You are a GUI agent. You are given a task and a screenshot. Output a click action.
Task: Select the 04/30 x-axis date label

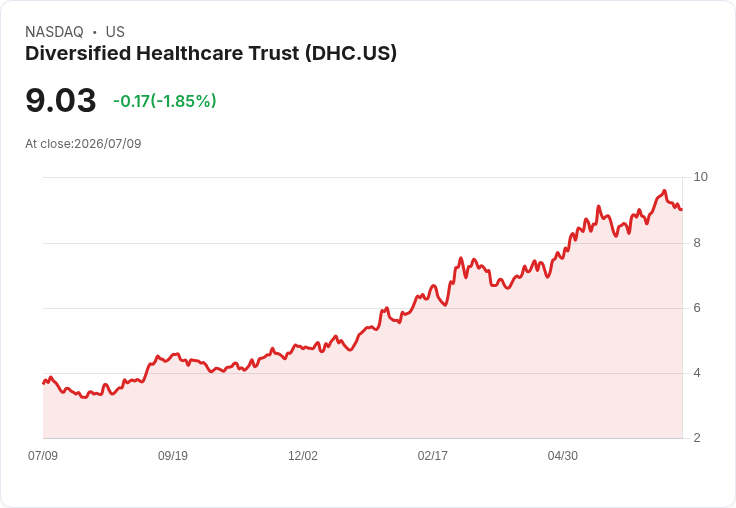coord(563,455)
